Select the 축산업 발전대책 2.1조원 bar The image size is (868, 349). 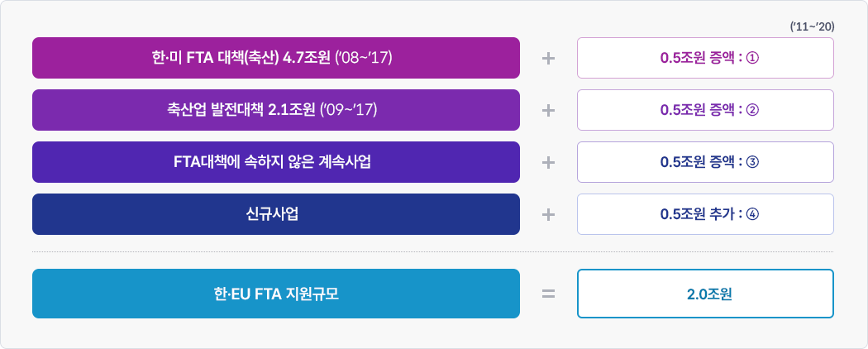coord(275,110)
